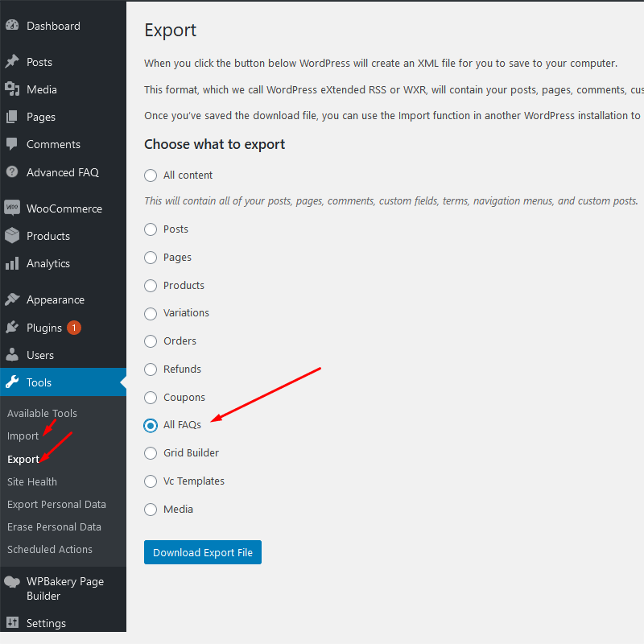Open WooCommerce via its logo icon
The image size is (644, 644).
click(13, 208)
